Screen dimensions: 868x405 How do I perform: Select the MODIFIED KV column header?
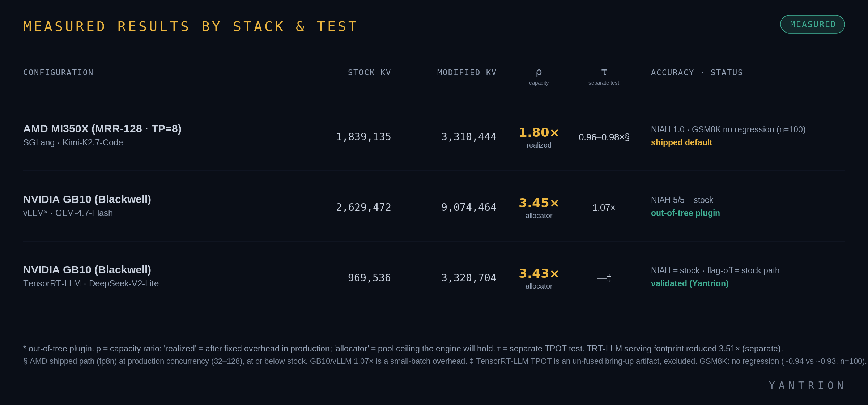pos(467,73)
